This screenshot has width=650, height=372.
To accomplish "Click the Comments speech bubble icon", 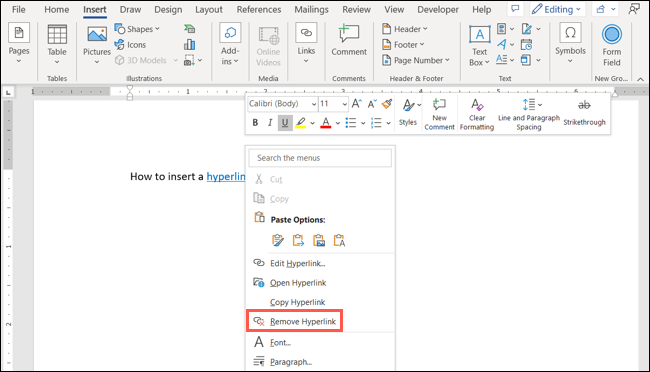I will coord(515,9).
